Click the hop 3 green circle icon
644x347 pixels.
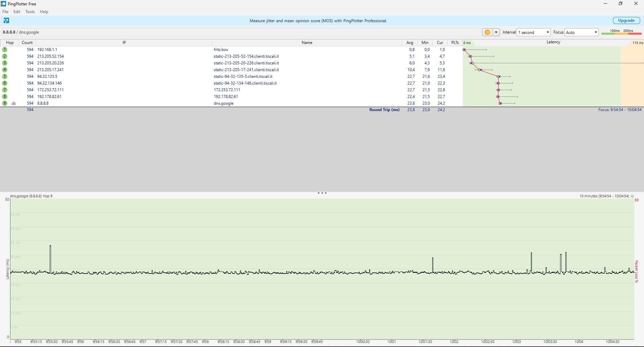tap(5, 63)
